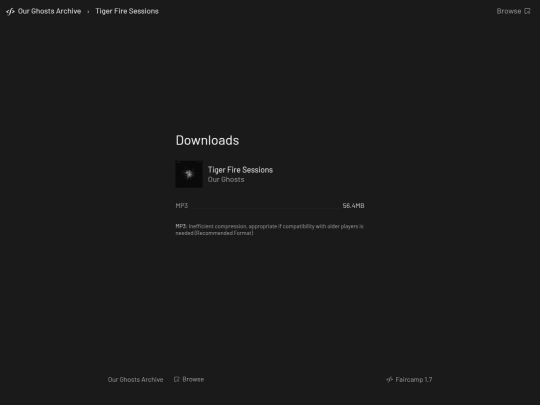The width and height of the screenshot is (540, 405).
Task: Click the footer Browse button
Action: click(x=189, y=380)
